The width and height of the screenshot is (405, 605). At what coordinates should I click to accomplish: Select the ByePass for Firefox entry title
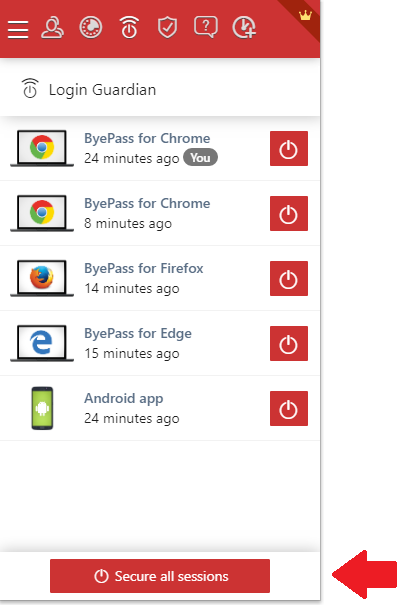coord(143,268)
